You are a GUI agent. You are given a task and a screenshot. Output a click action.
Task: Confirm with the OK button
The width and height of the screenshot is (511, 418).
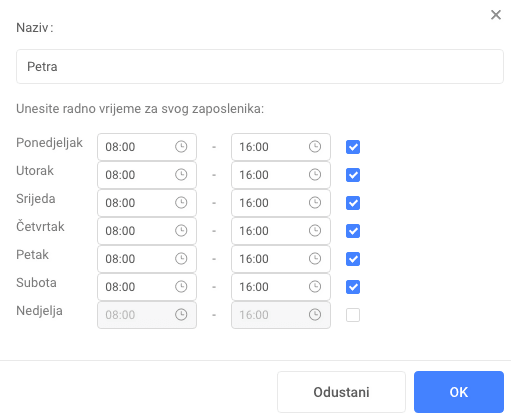pos(459,392)
